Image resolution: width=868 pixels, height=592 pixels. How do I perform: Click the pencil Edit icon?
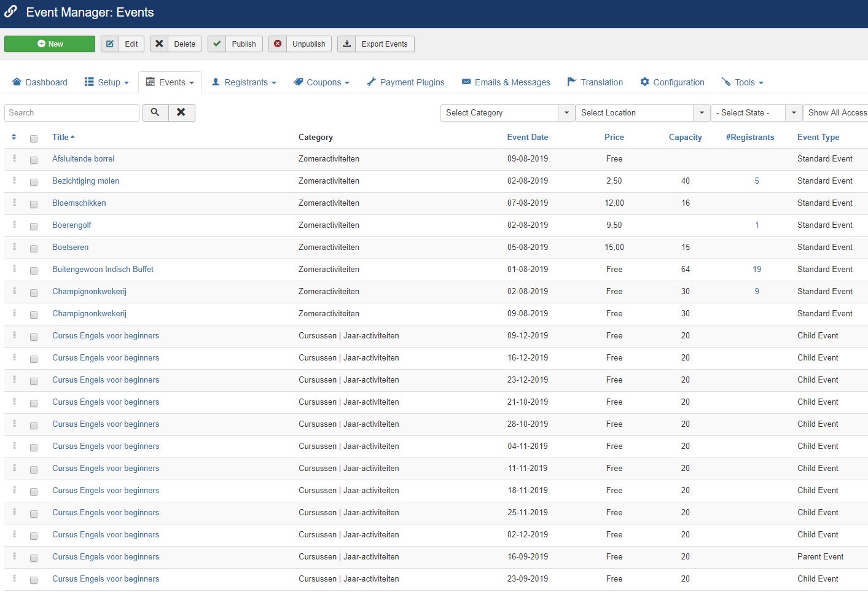110,44
